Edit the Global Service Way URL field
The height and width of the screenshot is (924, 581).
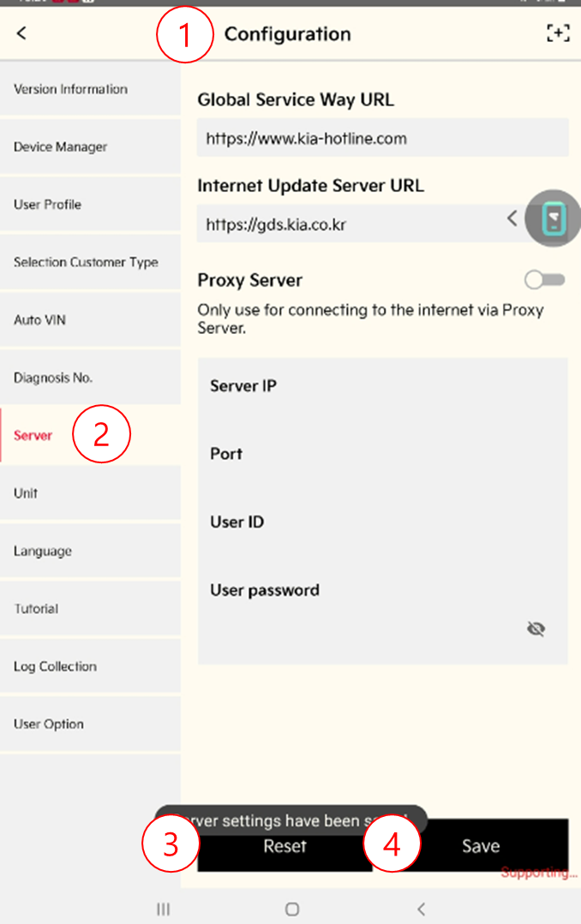383,138
